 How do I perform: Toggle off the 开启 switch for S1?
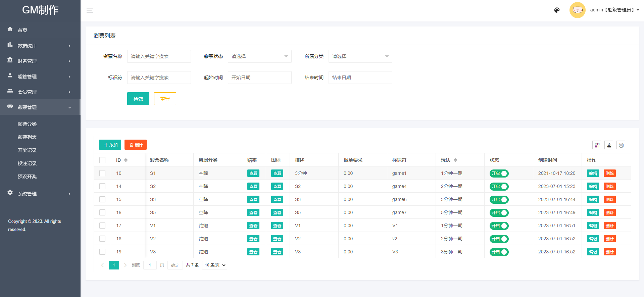(x=499, y=174)
